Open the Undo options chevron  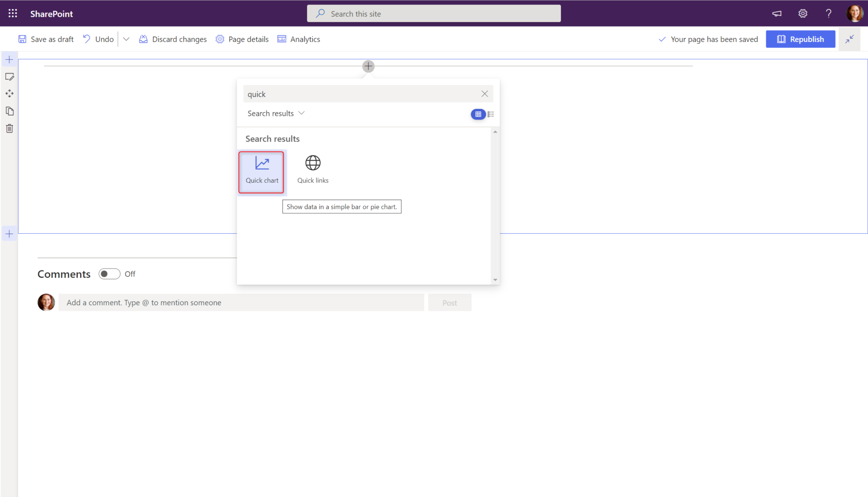click(126, 39)
